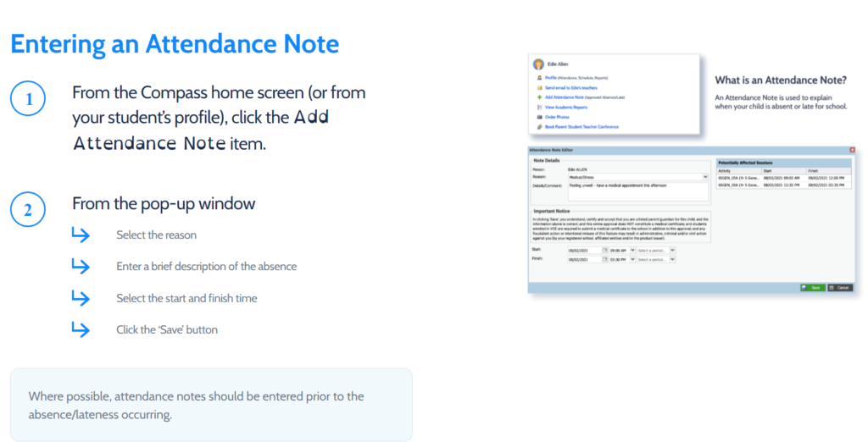
Task: Click the Profile person icon
Action: [538, 77]
